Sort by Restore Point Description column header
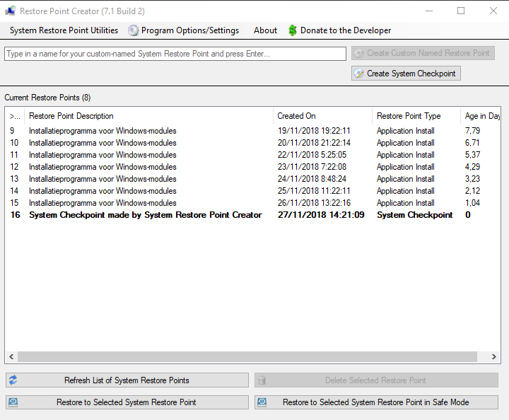This screenshot has width=509, height=420. pyautogui.click(x=71, y=116)
